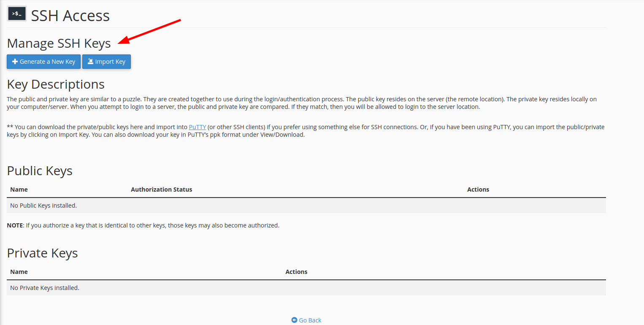
Task: Click the Authorization Status column header
Action: click(x=161, y=190)
